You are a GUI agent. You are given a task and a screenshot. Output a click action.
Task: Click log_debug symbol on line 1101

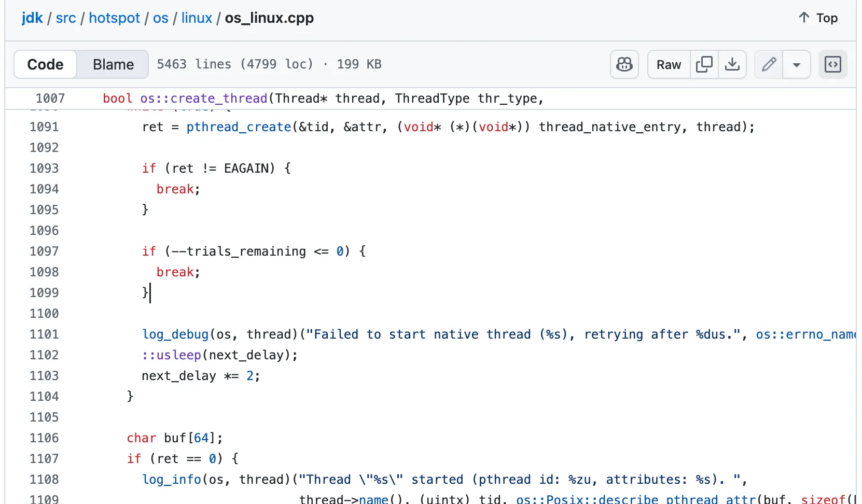click(x=175, y=334)
